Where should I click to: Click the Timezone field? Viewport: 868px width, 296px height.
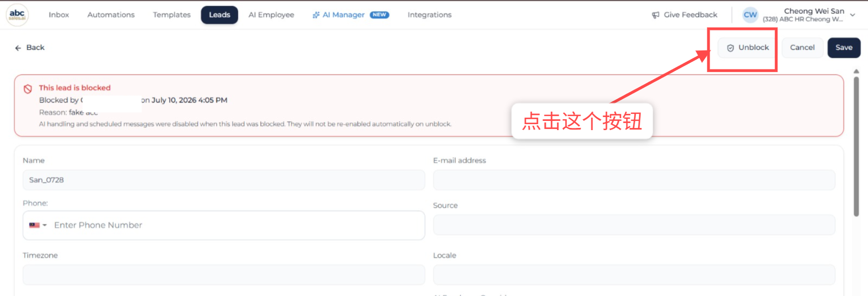(x=224, y=275)
